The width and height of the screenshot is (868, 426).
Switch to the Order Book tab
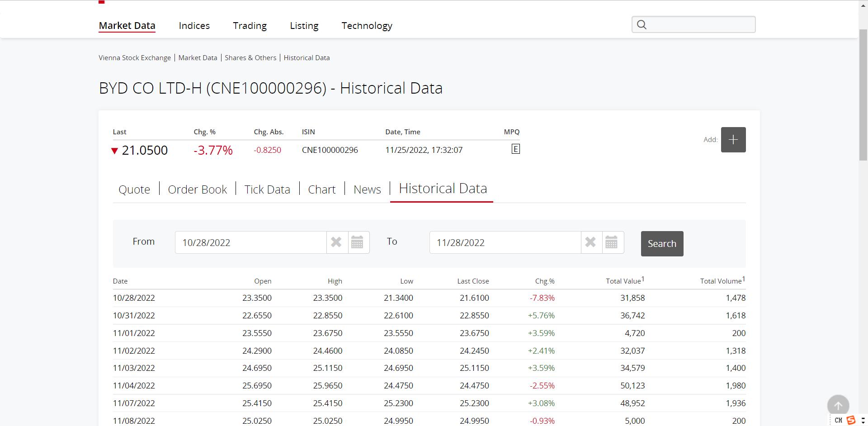pos(197,189)
